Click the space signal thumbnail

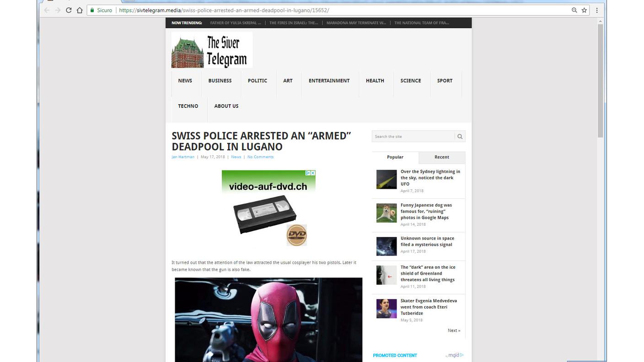pyautogui.click(x=386, y=246)
